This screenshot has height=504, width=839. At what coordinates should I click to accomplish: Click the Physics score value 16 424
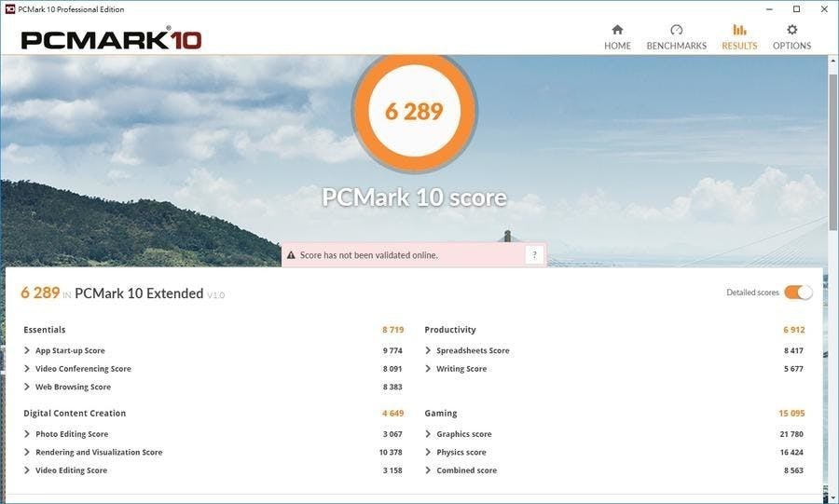[x=791, y=452]
